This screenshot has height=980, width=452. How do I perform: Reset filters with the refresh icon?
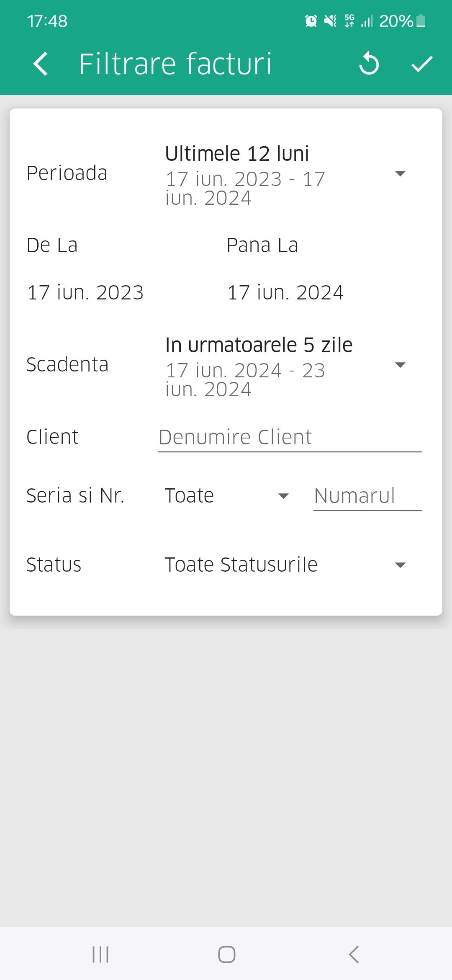click(369, 64)
